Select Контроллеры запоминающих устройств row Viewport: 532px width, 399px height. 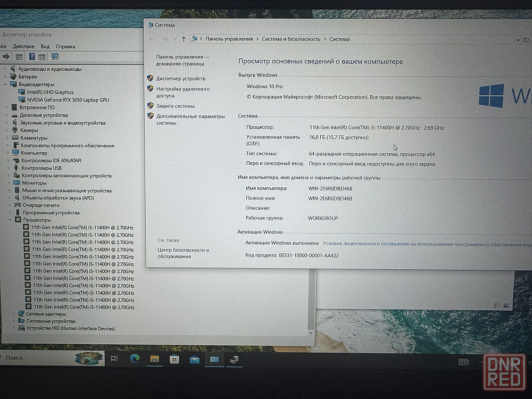66,176
